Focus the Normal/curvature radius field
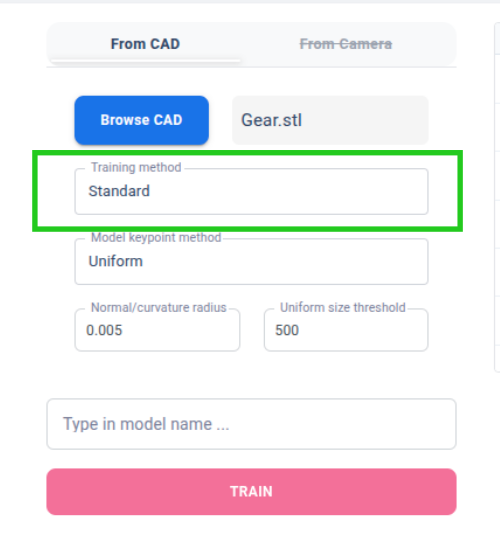500x543 pixels. [157, 330]
